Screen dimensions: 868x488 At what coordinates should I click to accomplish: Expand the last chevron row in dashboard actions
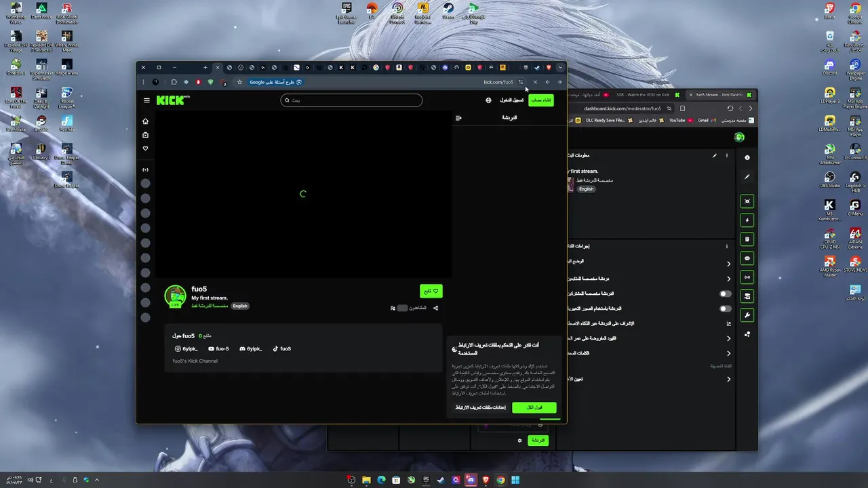729,380
